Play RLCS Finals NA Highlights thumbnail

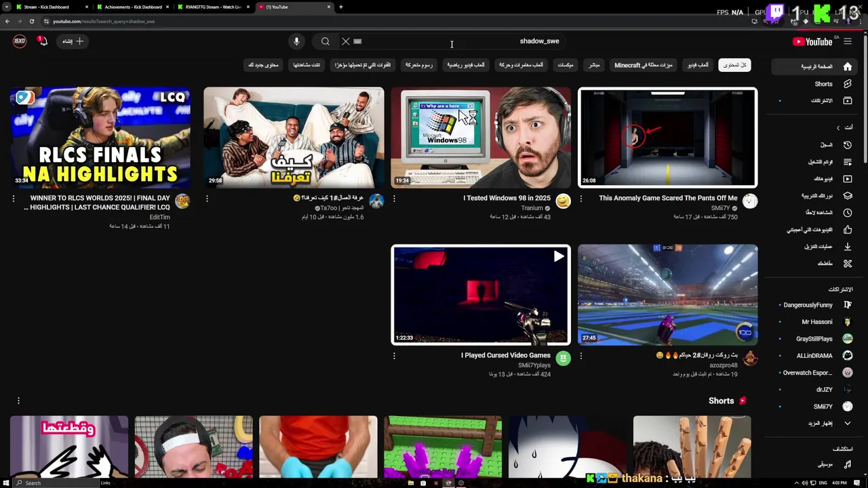pyautogui.click(x=100, y=137)
